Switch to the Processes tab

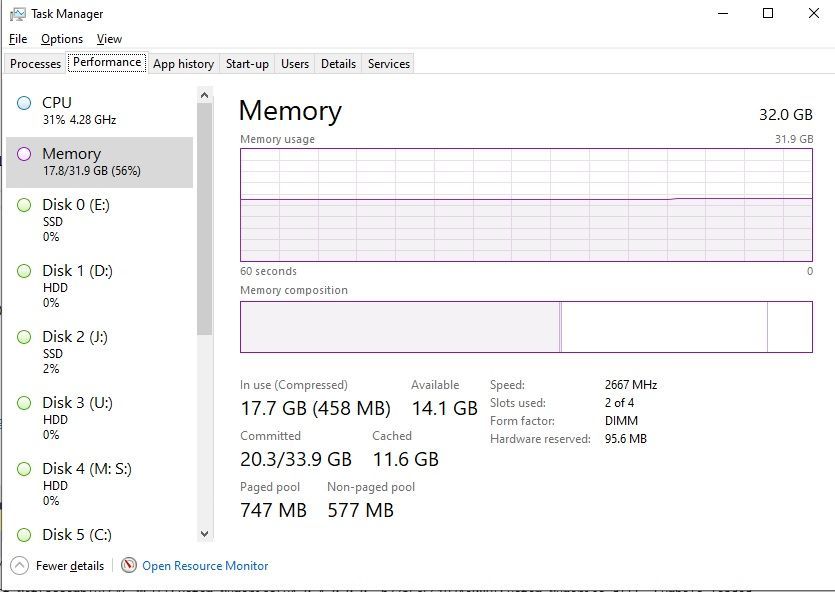coord(36,64)
